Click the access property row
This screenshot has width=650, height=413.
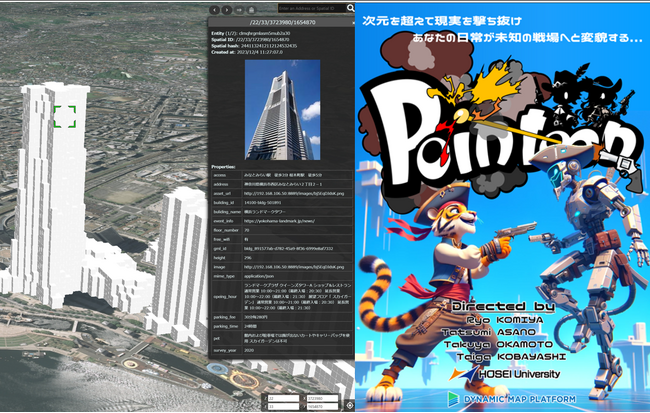(282, 175)
